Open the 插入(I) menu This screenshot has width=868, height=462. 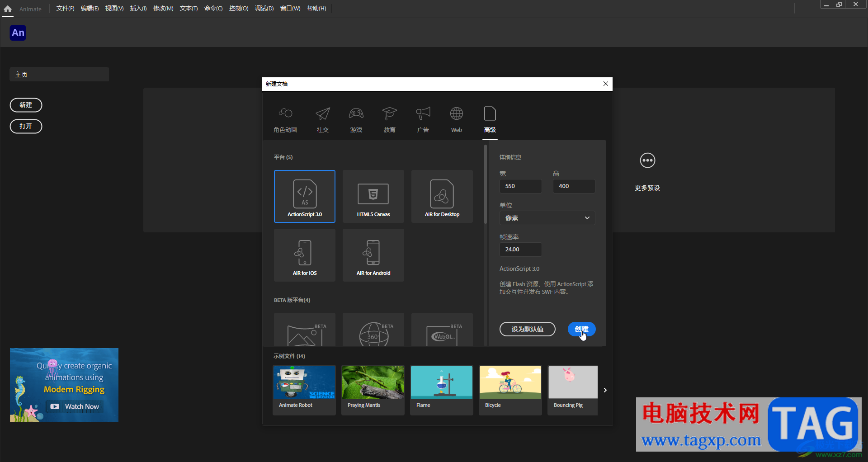point(138,9)
